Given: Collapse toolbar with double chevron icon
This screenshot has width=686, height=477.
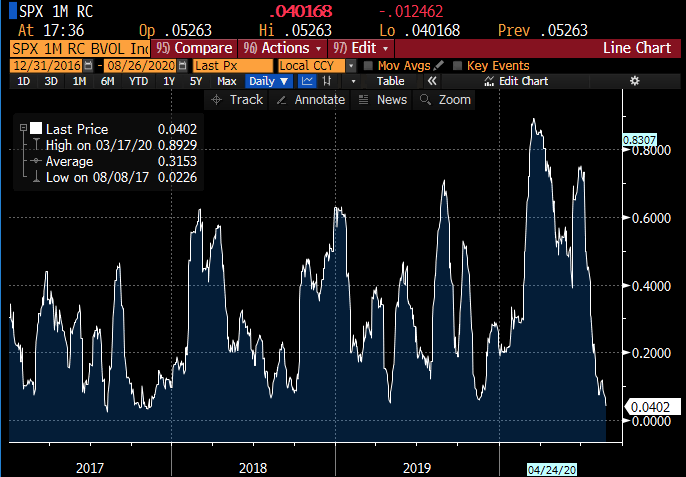Looking at the screenshot, I should point(432,81).
